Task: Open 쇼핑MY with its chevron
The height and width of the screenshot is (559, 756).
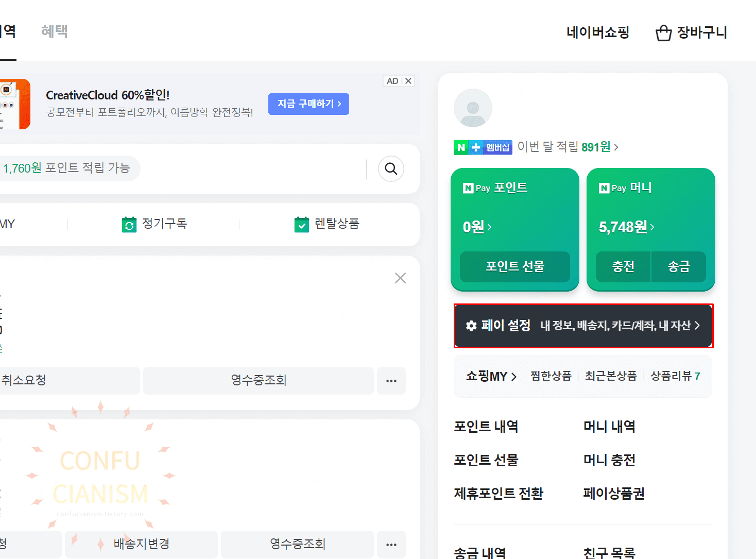Action: point(491,376)
